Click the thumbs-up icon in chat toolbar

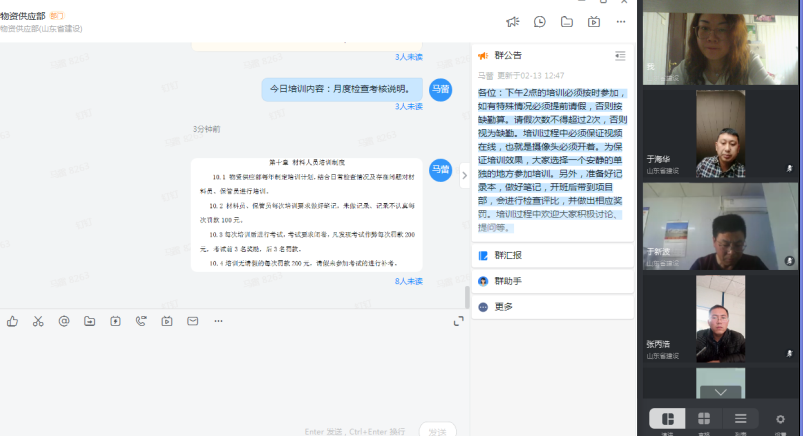pos(12,321)
